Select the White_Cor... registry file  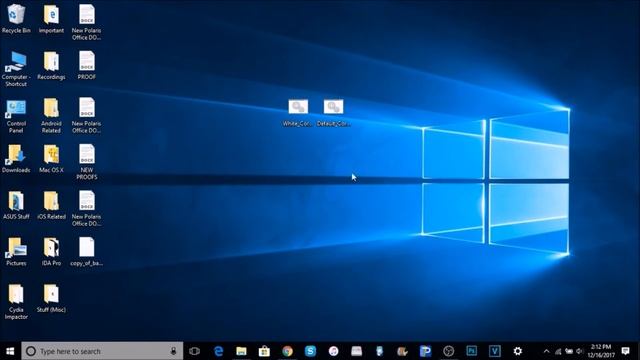298,113
